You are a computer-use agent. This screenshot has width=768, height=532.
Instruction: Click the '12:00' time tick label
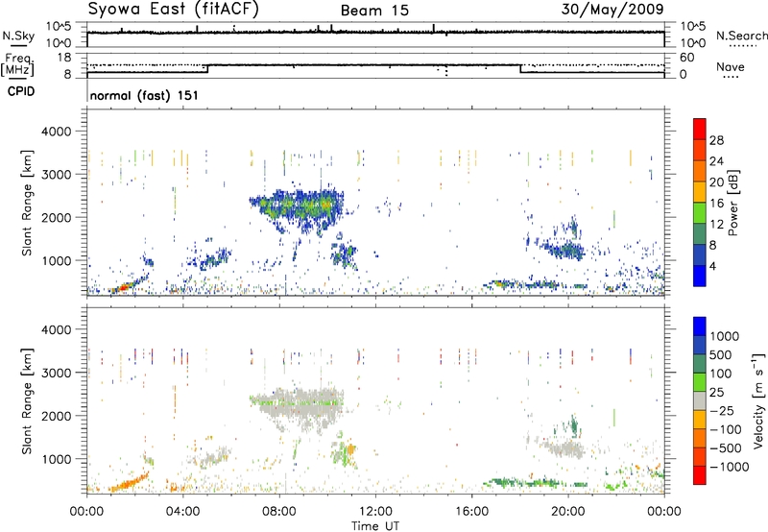[x=375, y=512]
